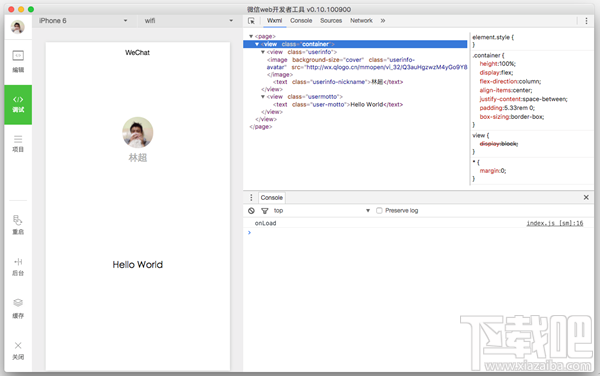
Task: Clear the console with the ban icon
Action: [x=251, y=211]
